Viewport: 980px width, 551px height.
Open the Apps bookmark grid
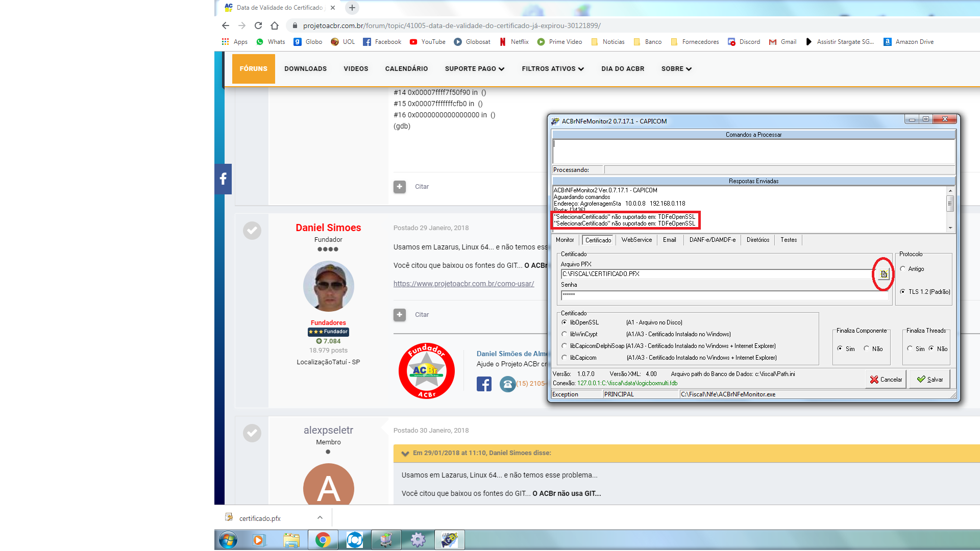click(x=235, y=42)
